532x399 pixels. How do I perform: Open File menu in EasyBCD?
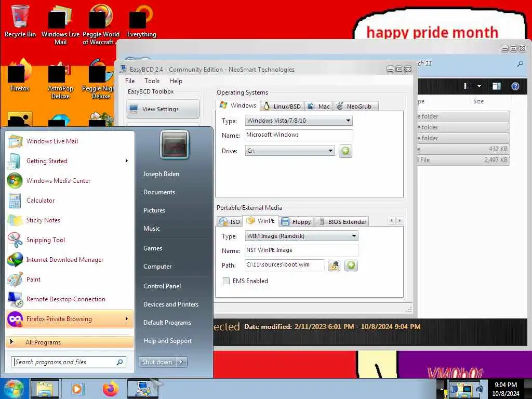point(129,81)
